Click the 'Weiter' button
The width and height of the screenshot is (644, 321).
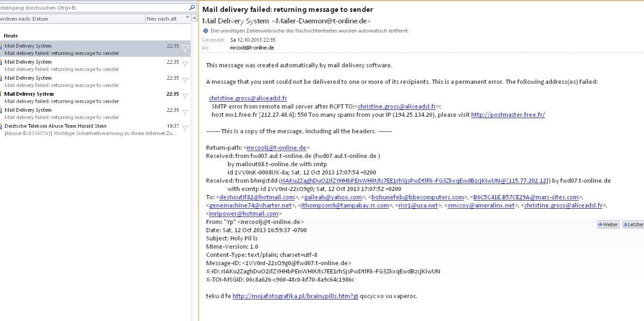(608, 224)
